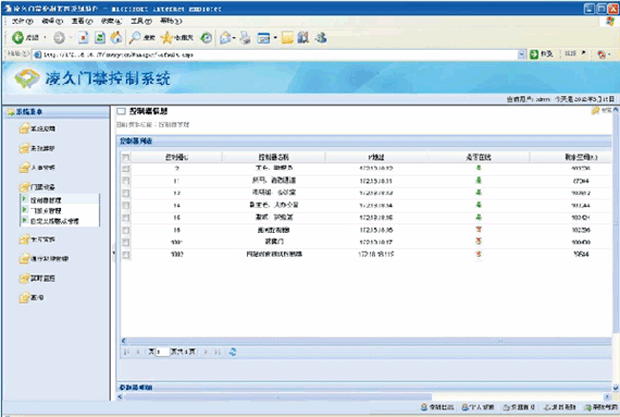
Task: Check the row for controller number 12
Action: pos(126,191)
